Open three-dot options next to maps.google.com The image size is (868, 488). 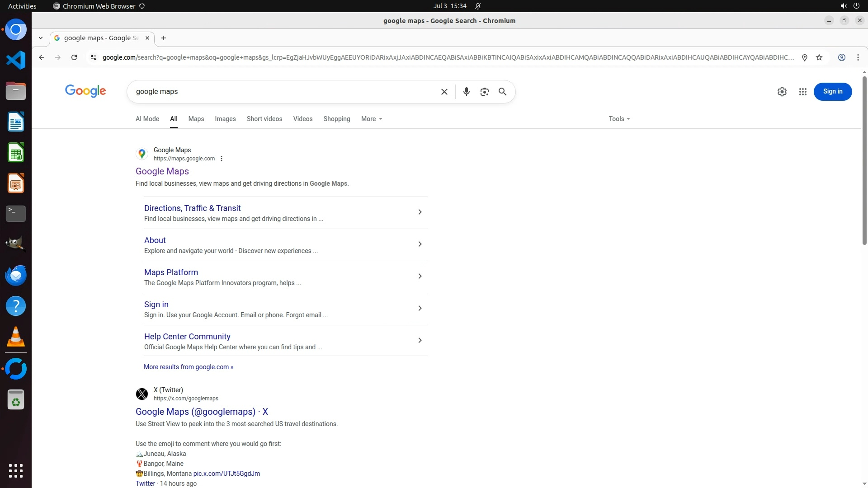click(222, 159)
